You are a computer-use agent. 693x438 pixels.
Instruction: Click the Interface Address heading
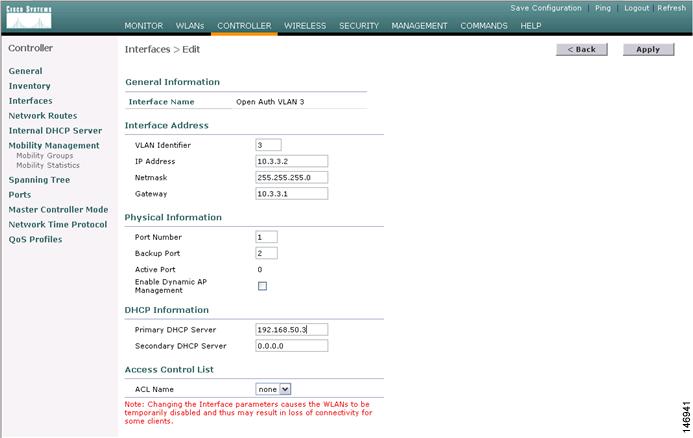pyautogui.click(x=167, y=126)
